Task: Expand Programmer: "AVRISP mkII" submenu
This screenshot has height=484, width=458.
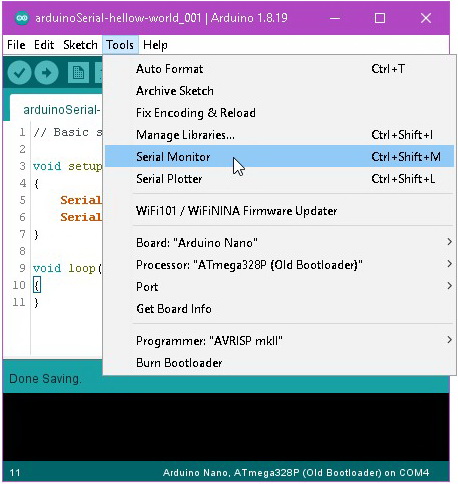Action: coord(279,340)
